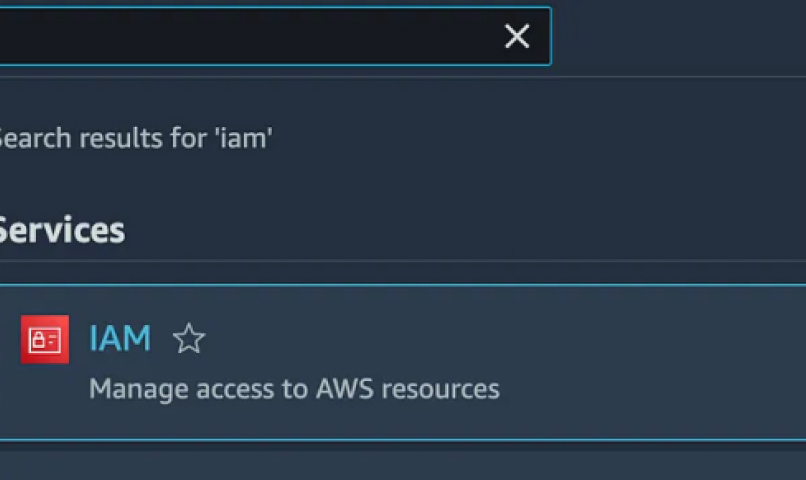
Task: Click the quoted 'iam' term in results header
Action: click(244, 138)
